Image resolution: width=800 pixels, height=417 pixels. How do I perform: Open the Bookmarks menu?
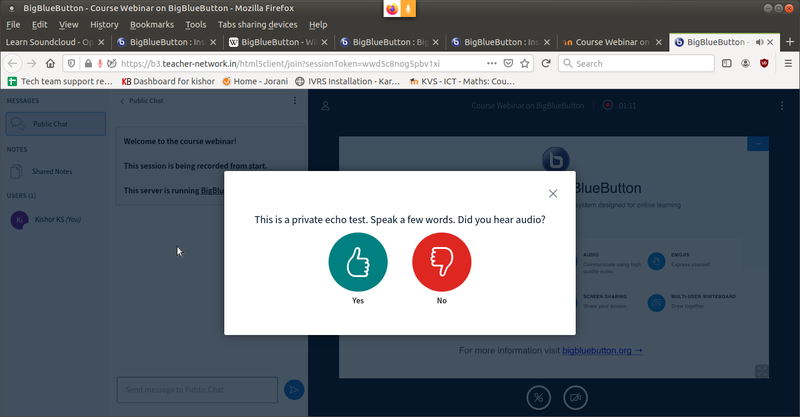(x=152, y=24)
